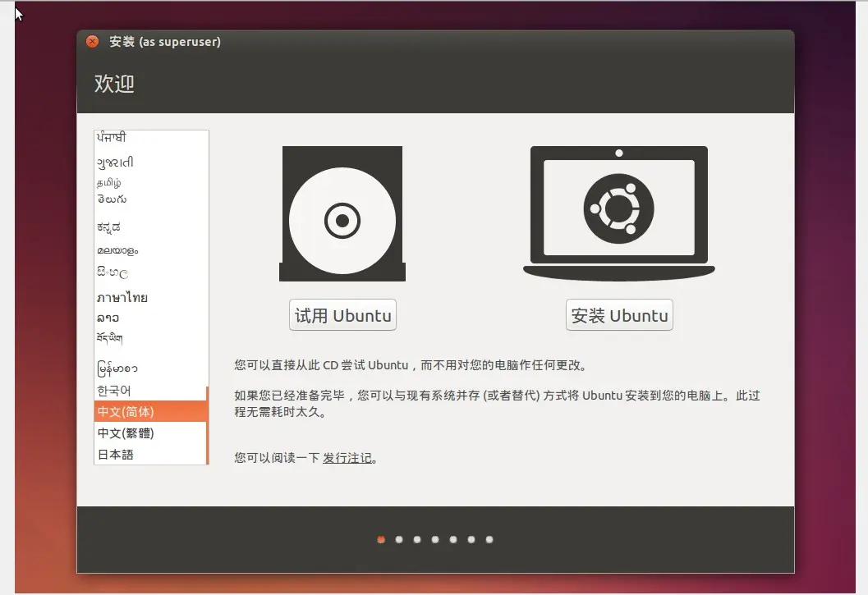The height and width of the screenshot is (595, 868).
Task: Select ລາວ in the language list
Action: coord(150,318)
